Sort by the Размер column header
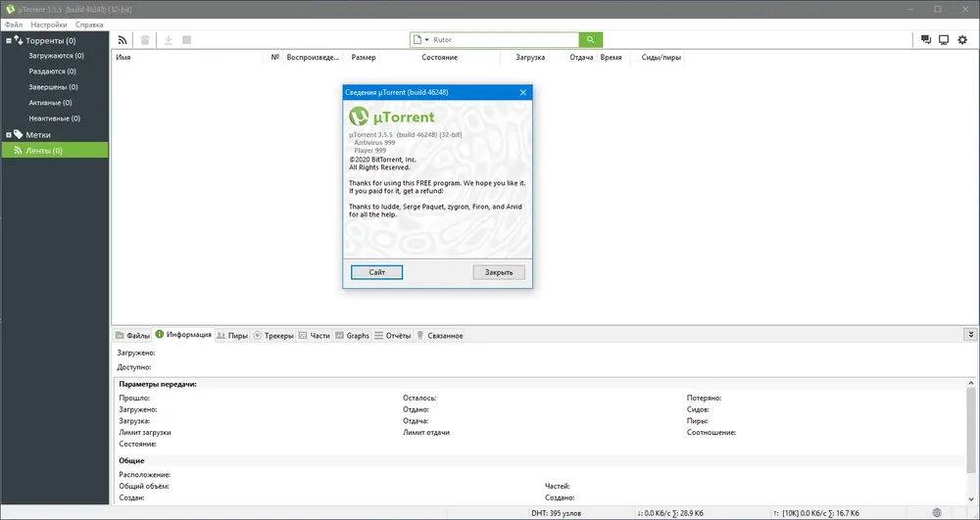Screen dimensions: 980x520 coord(364,58)
